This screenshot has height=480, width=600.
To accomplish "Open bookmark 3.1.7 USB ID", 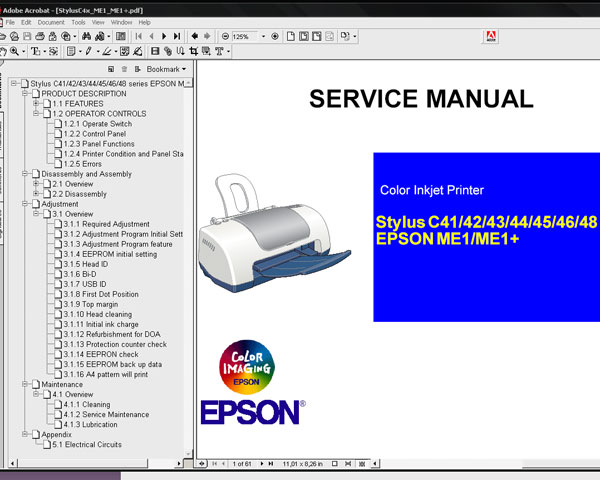I will click(x=85, y=284).
